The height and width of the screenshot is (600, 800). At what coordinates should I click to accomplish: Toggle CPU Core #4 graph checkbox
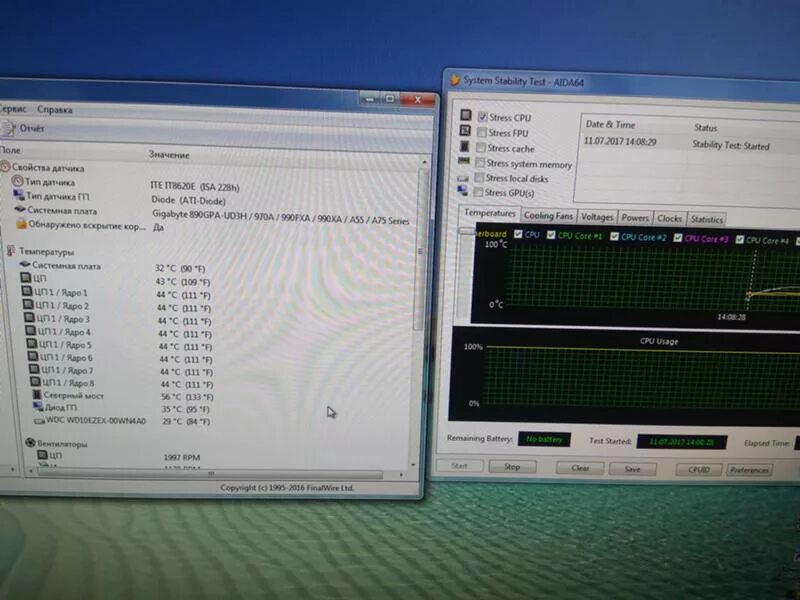[740, 239]
